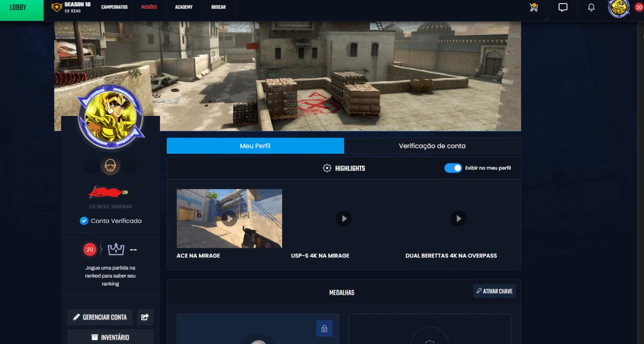Switch to Verificação de conta tab
Viewport: 644px width, 344px height.
pos(432,146)
